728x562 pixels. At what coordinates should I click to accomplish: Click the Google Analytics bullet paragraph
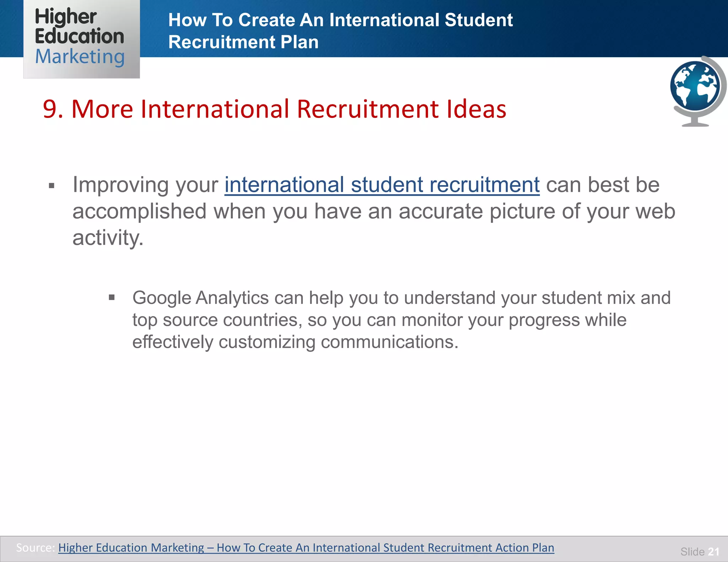pyautogui.click(x=401, y=320)
